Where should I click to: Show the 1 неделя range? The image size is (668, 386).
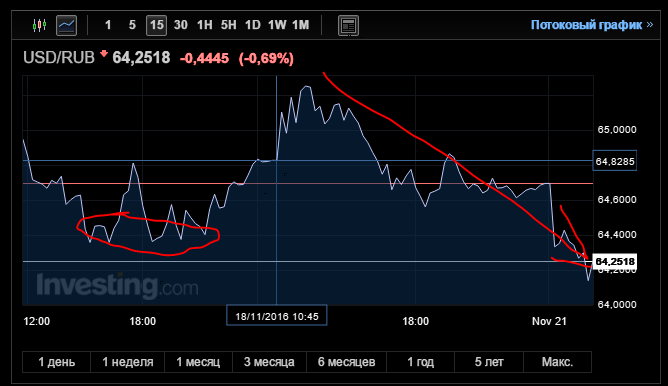(x=127, y=362)
